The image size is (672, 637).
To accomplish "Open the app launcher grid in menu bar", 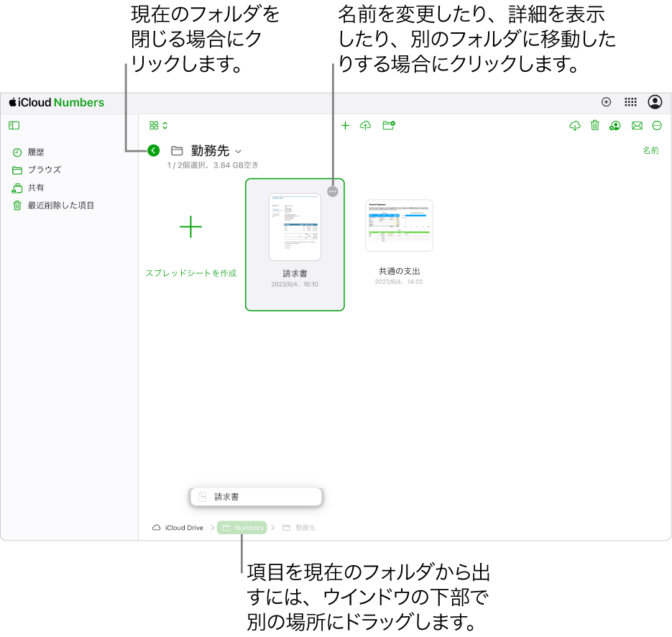I will pyautogui.click(x=631, y=101).
